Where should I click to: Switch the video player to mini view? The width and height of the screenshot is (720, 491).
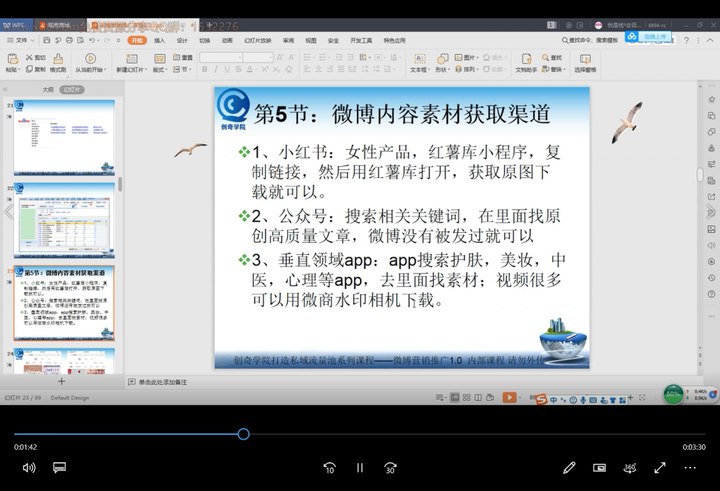pos(599,468)
